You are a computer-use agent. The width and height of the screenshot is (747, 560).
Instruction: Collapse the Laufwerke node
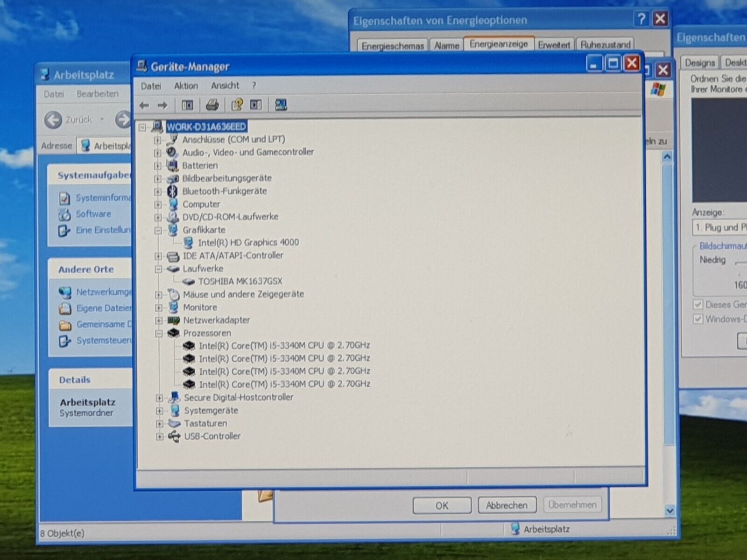[158, 269]
